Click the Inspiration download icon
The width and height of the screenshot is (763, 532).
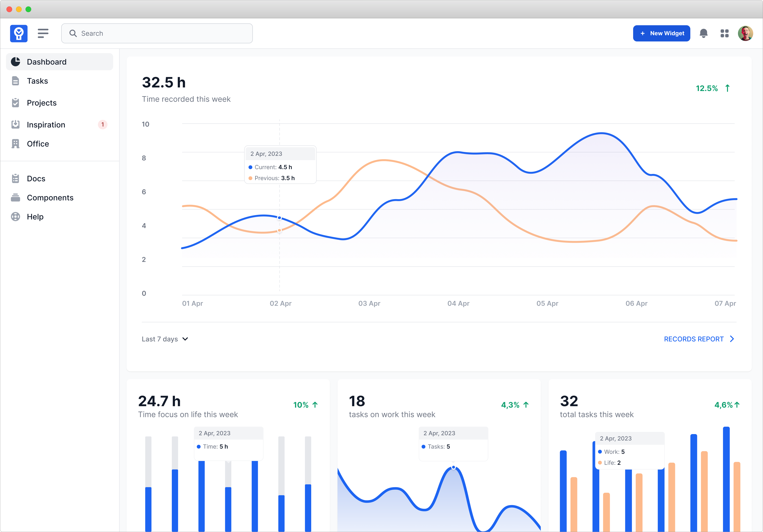tap(15, 125)
